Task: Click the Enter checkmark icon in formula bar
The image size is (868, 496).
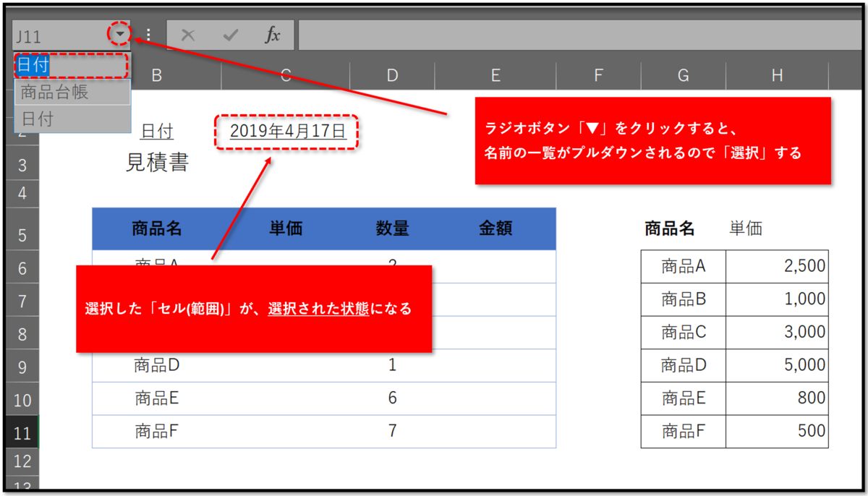Action: tap(230, 34)
